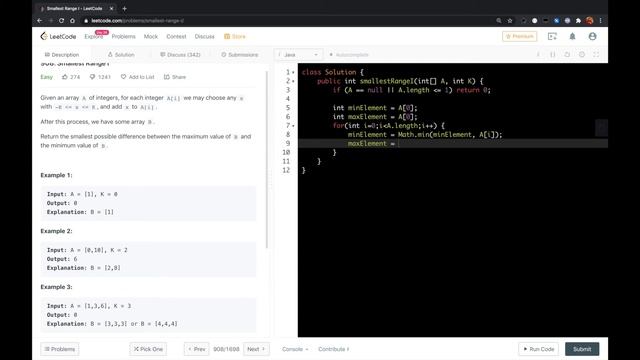Screen dimensions: 640x360
Task: Click the Example 3 heading
Action: [x=56, y=287]
